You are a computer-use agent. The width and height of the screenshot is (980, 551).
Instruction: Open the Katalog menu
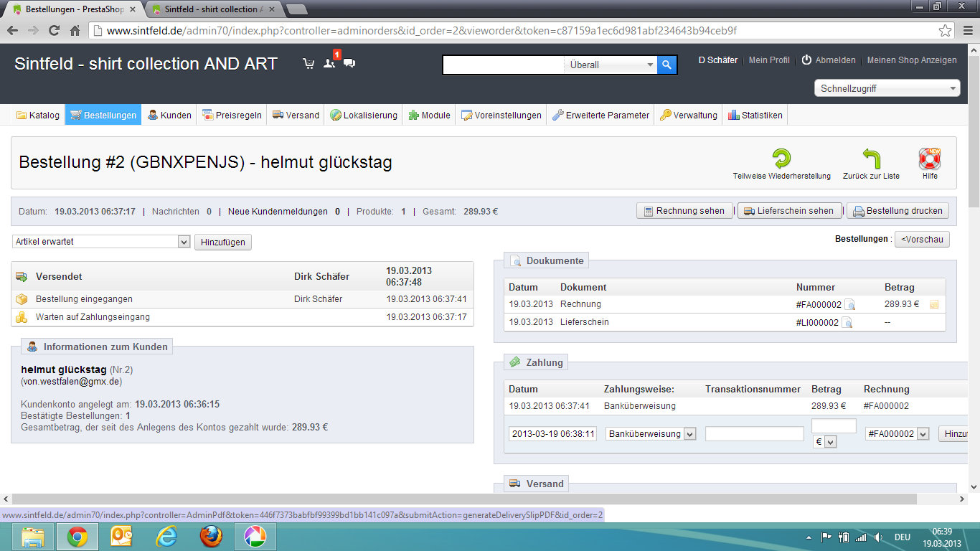(38, 115)
